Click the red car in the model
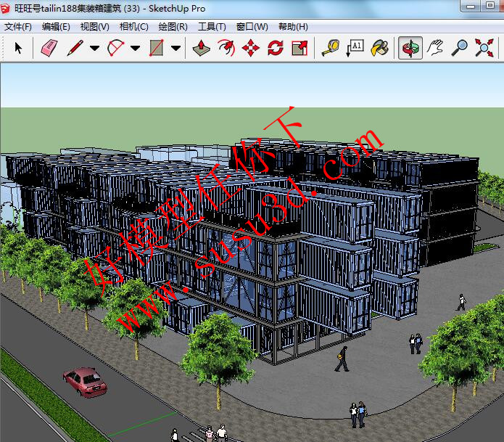This screenshot has width=504, height=442. tap(85, 382)
